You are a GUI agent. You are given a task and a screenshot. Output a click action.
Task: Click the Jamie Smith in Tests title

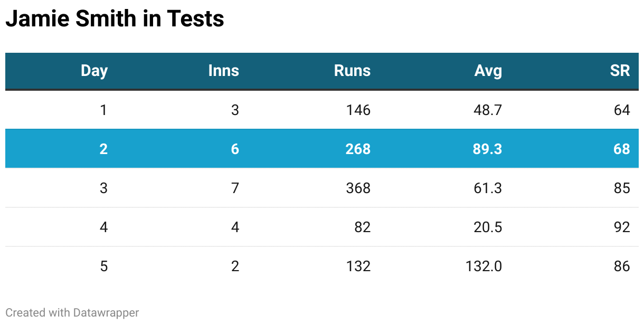click(115, 19)
